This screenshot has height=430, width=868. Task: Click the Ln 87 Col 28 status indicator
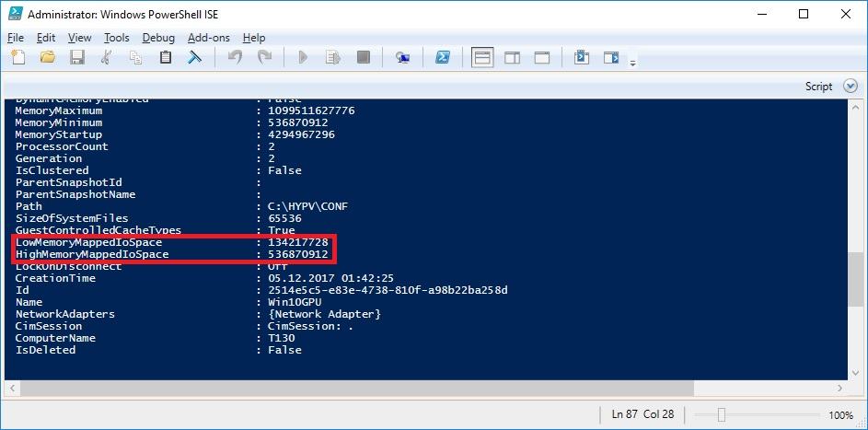(x=642, y=414)
